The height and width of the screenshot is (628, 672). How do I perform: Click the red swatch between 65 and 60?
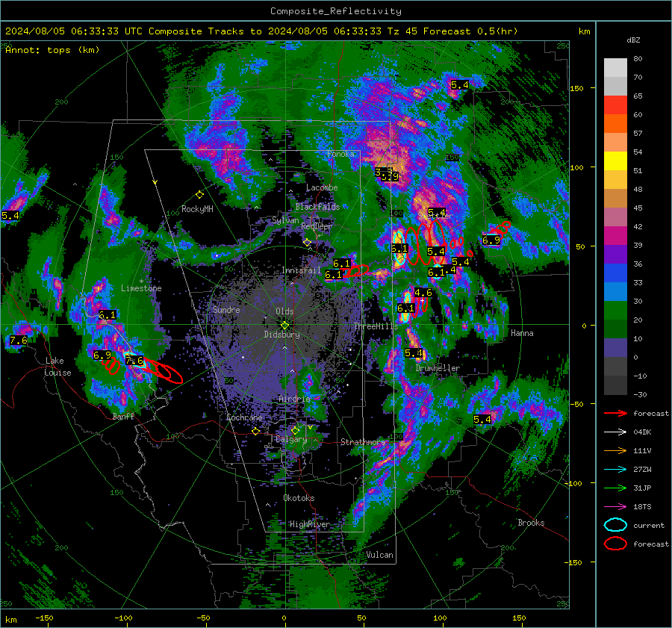[615, 105]
